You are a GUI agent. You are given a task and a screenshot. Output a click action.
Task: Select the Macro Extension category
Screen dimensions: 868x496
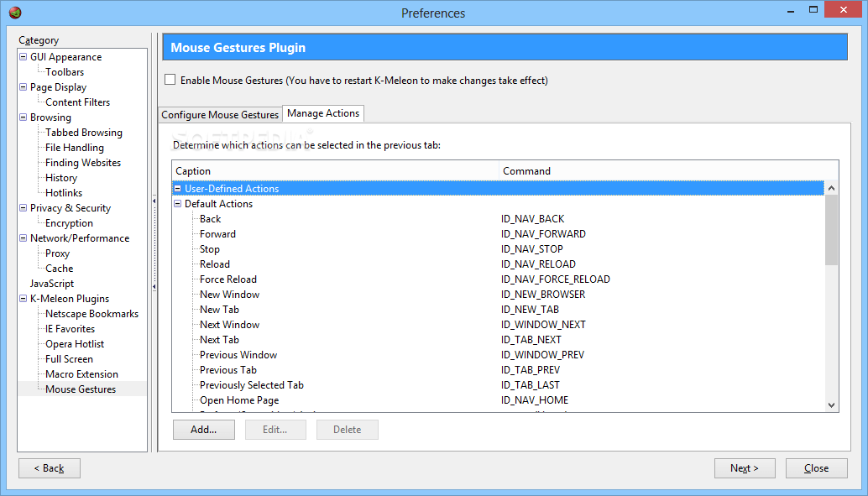point(81,374)
